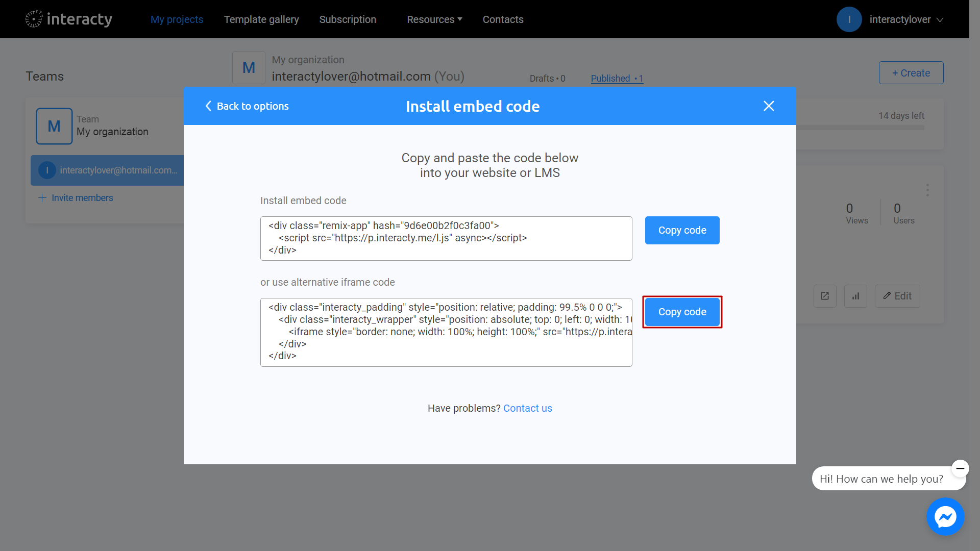Click the external link/preview icon
The height and width of the screenshot is (551, 980).
(x=824, y=296)
